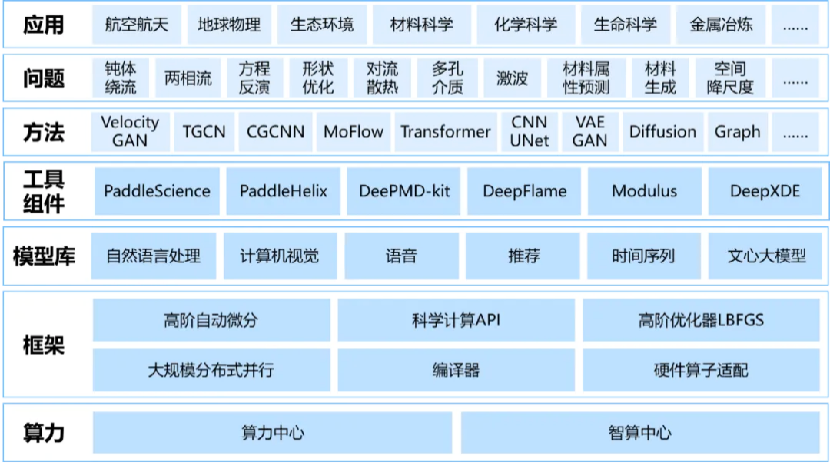Select the 框架 row label
Screen dimensions: 832x466
(x=44, y=346)
